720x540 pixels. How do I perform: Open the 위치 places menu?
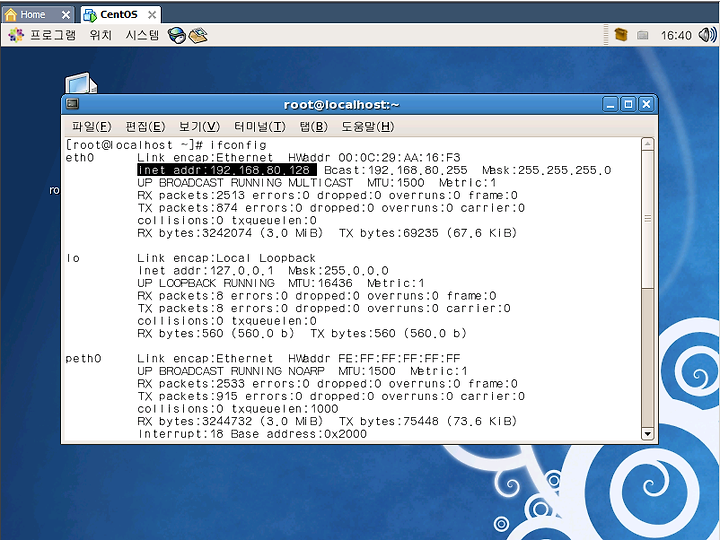point(101,35)
